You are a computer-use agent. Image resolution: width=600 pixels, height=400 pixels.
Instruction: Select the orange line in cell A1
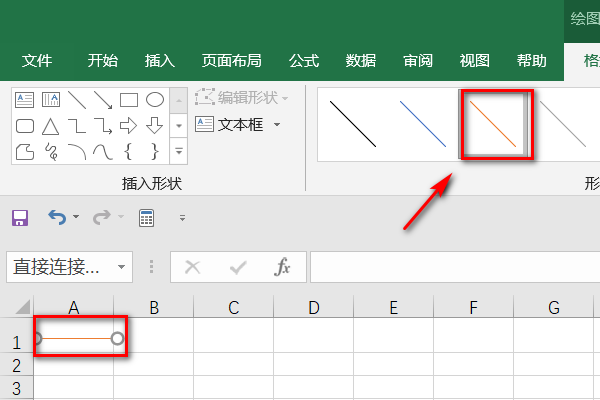77,338
